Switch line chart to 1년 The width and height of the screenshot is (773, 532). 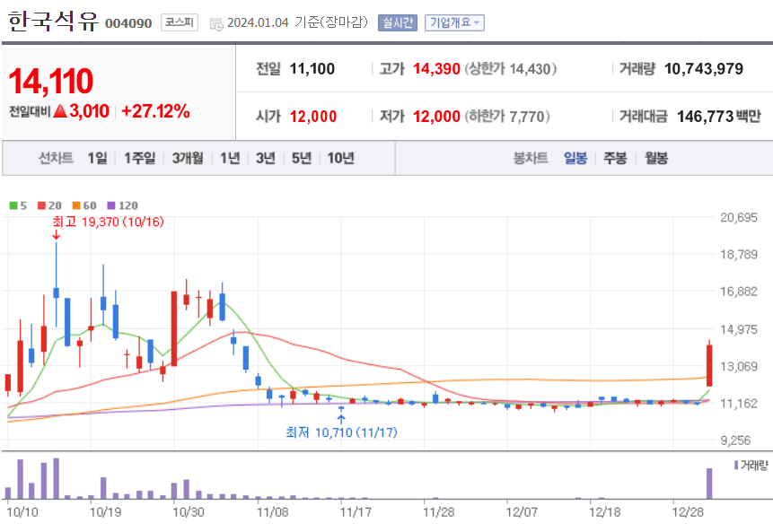coord(230,158)
